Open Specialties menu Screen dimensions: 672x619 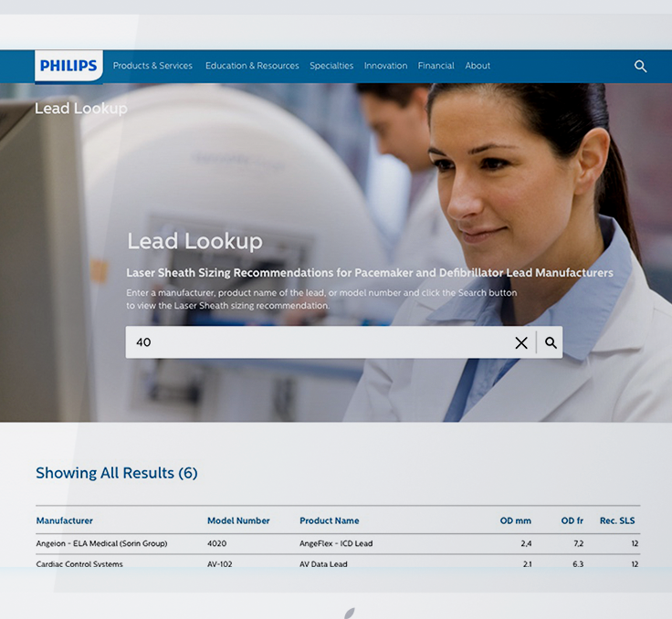(331, 66)
